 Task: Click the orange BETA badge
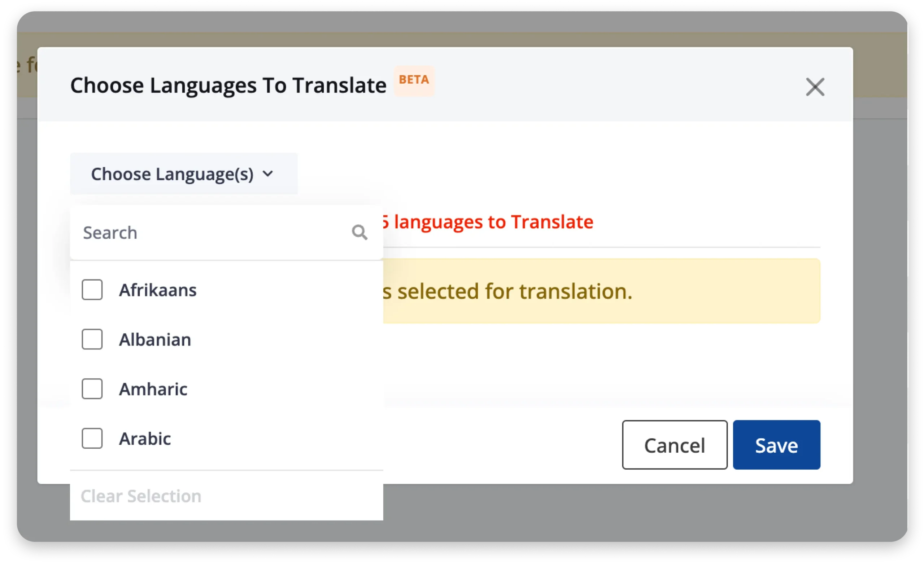[x=414, y=80]
